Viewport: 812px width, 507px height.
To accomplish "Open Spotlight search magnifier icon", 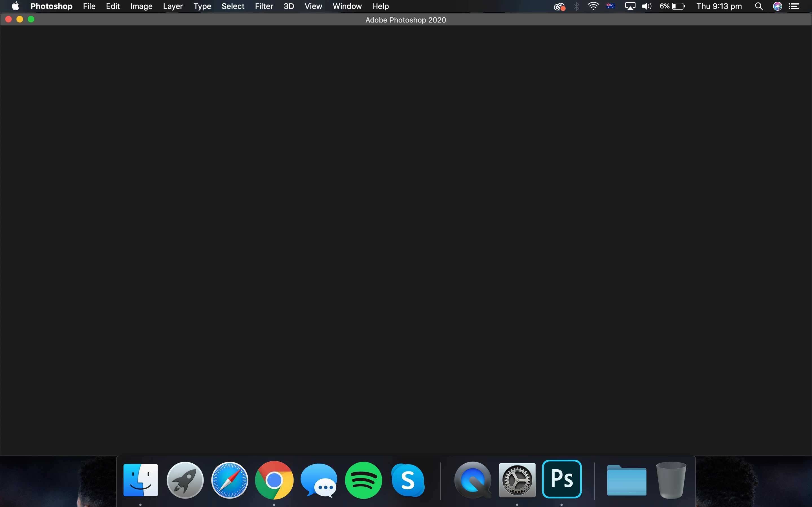I will [x=759, y=6].
